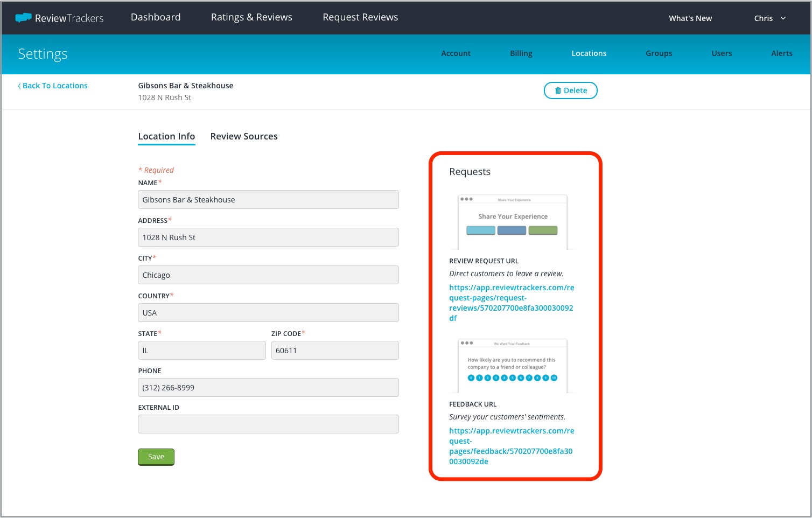Save the location info
Viewport: 812px width, 518px height.
click(x=156, y=457)
